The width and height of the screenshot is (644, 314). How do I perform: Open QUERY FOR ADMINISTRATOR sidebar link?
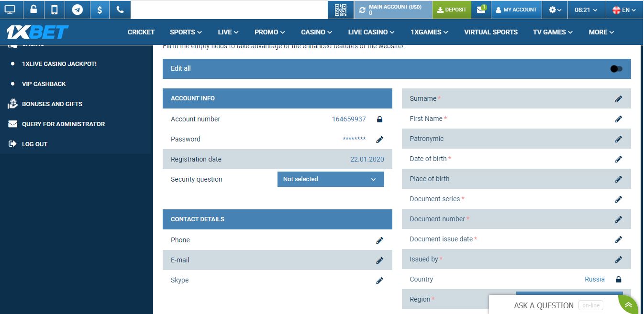tap(63, 124)
